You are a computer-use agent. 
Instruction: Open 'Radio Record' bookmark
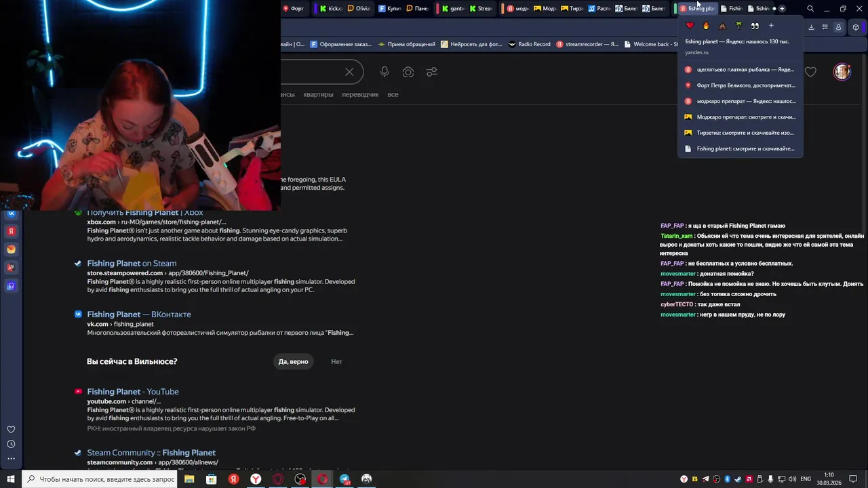click(x=529, y=44)
